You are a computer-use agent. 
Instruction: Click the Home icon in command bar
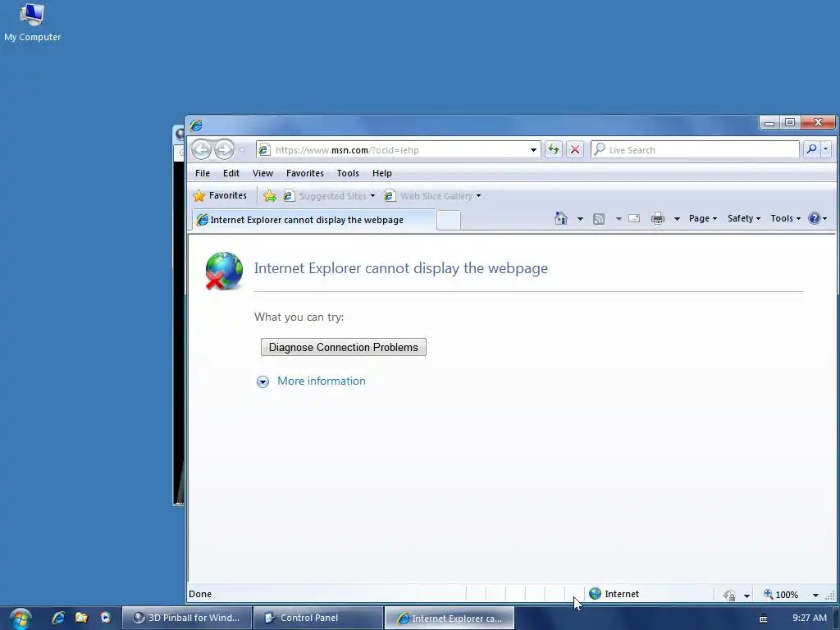tap(561, 218)
